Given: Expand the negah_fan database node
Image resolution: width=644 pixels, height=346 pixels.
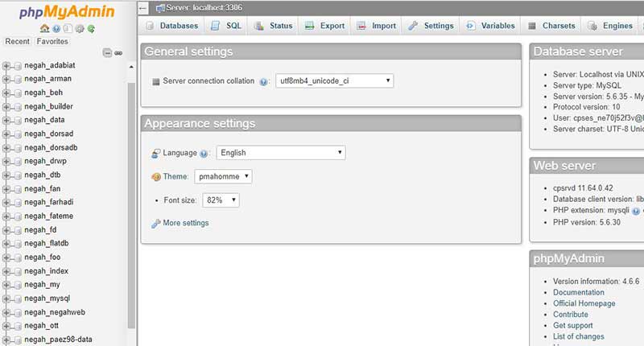Looking at the screenshot, I should coord(6,190).
